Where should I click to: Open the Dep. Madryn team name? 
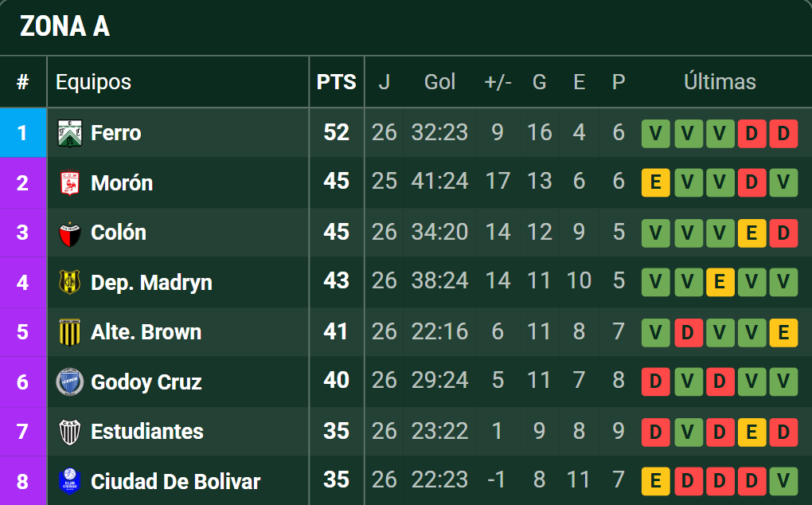151,283
